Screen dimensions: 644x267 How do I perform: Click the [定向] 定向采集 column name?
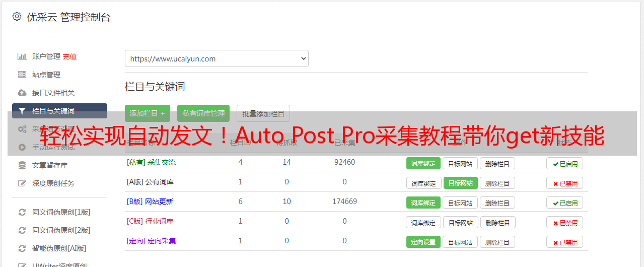[151, 241]
